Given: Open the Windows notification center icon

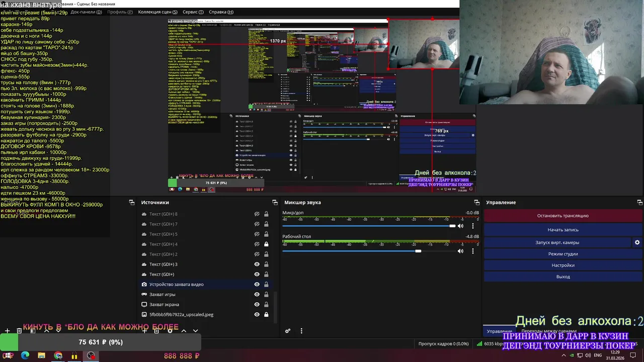Looking at the screenshot, I should coord(633,355).
